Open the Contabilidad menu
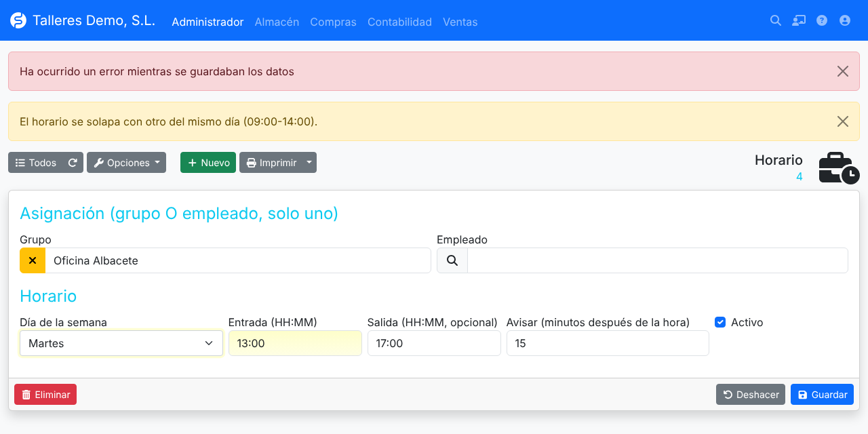The height and width of the screenshot is (434, 868). [399, 22]
